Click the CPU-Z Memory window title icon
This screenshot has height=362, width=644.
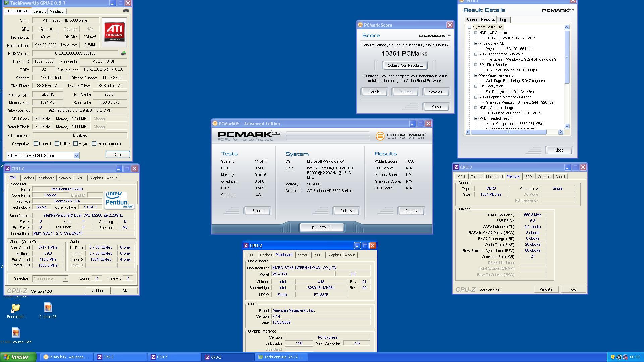click(x=456, y=167)
